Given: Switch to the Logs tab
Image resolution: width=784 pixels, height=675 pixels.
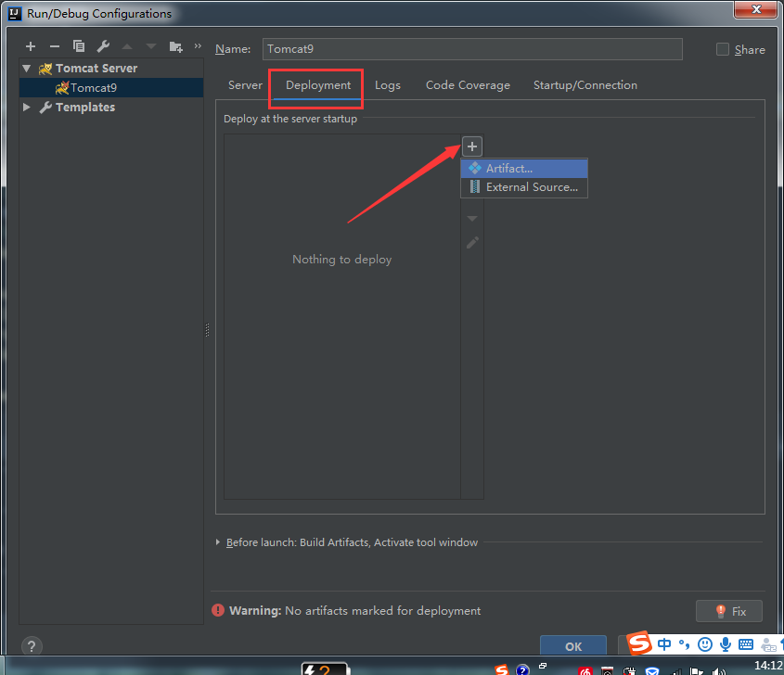Looking at the screenshot, I should 388,85.
